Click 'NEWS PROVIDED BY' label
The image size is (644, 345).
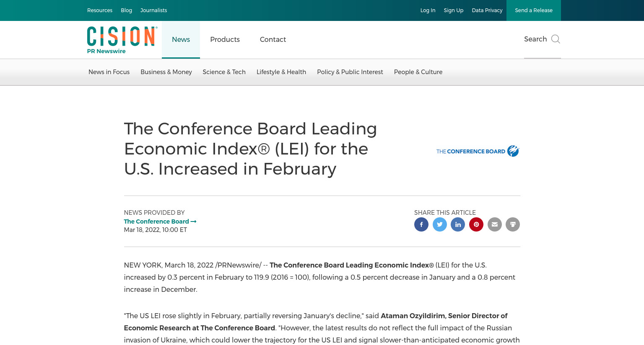[x=154, y=213]
